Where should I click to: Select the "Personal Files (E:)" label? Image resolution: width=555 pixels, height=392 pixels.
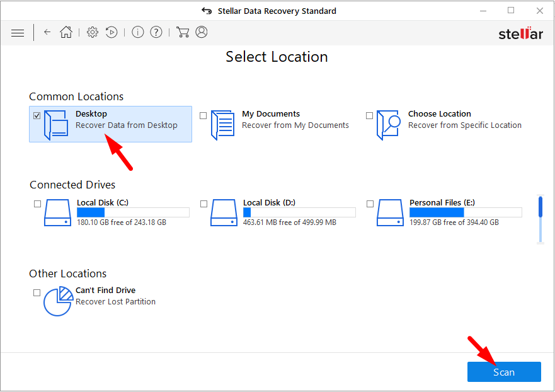(x=442, y=202)
